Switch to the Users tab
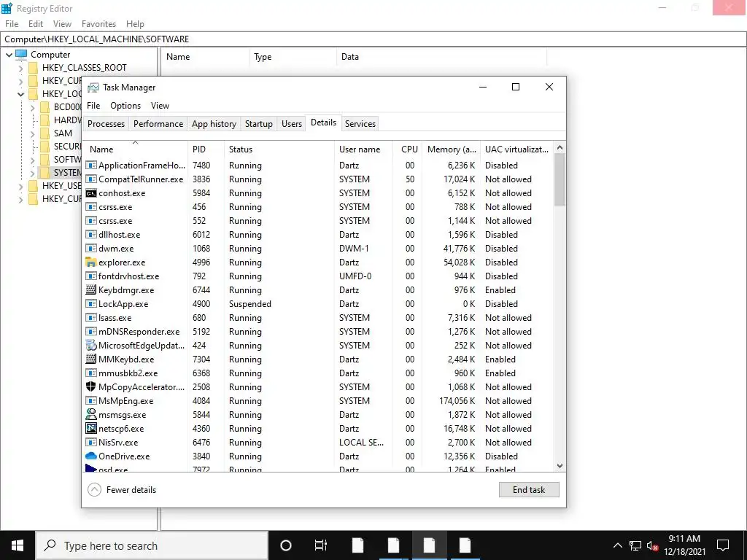This screenshot has width=747, height=560. point(292,124)
